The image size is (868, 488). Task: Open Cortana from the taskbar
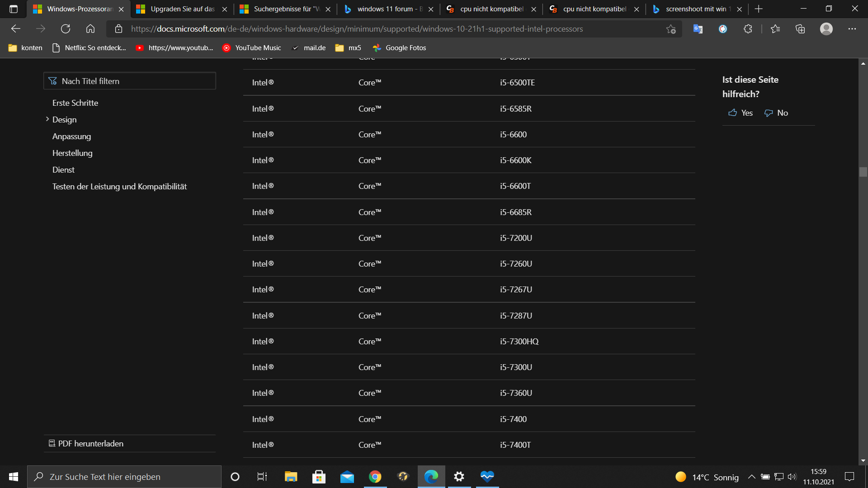235,477
